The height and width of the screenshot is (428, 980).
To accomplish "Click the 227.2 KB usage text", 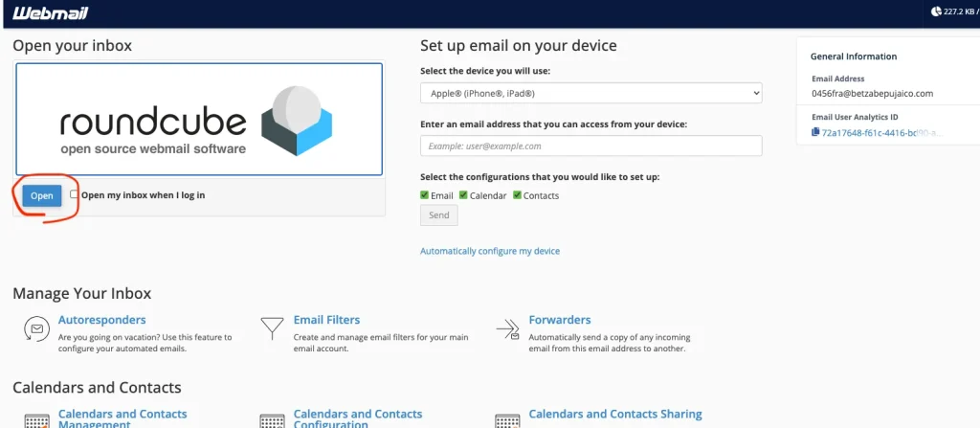I will coord(959,11).
